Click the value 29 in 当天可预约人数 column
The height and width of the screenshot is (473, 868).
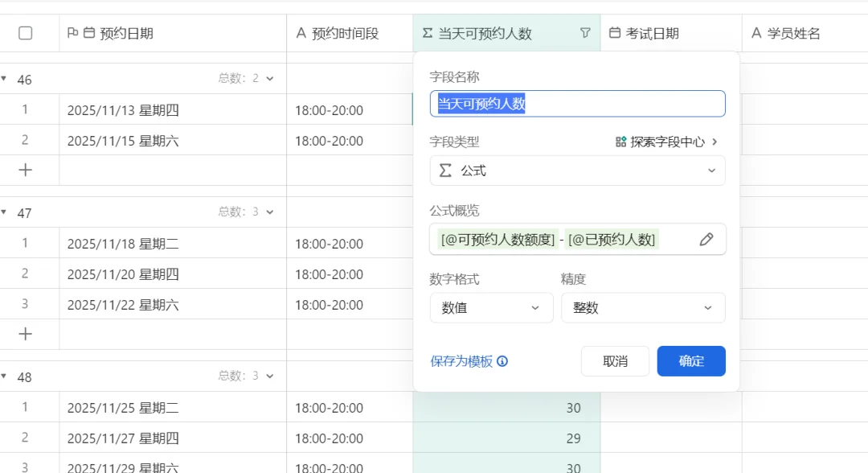[573, 438]
